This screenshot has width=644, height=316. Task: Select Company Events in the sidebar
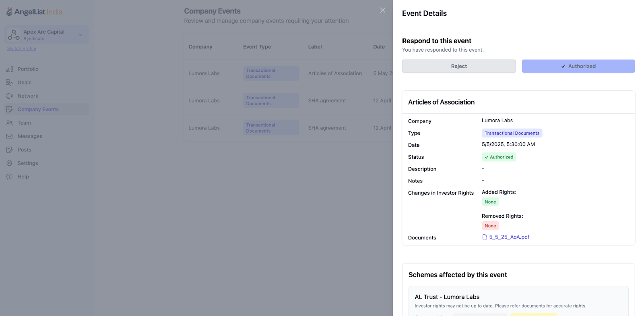[x=47, y=109]
